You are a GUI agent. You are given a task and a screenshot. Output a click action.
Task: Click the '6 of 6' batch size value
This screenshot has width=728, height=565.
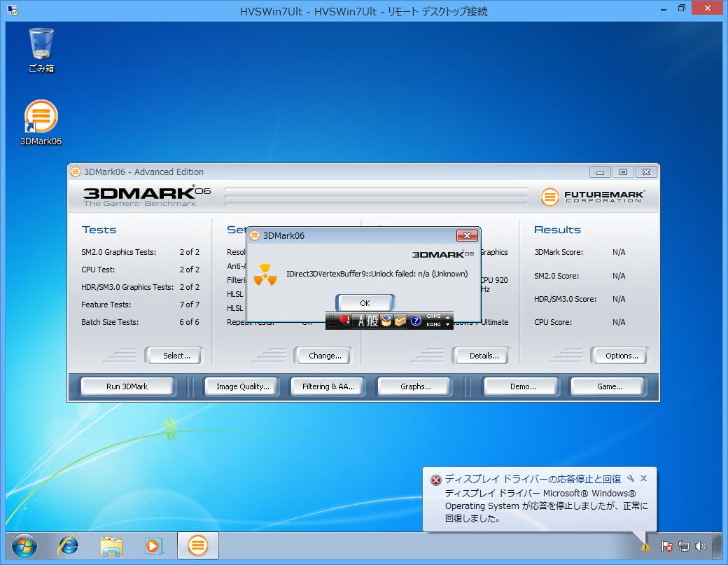tap(190, 322)
